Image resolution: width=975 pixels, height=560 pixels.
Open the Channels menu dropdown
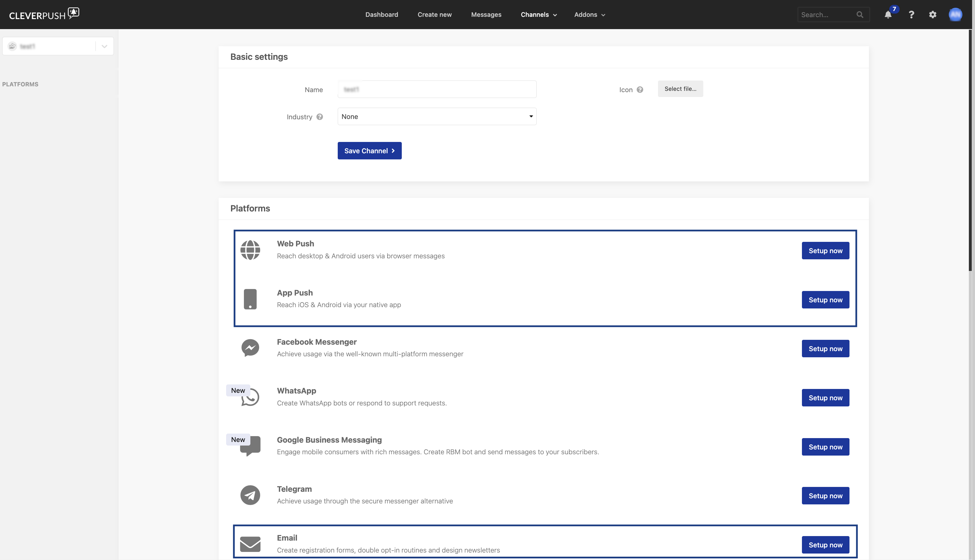click(538, 15)
